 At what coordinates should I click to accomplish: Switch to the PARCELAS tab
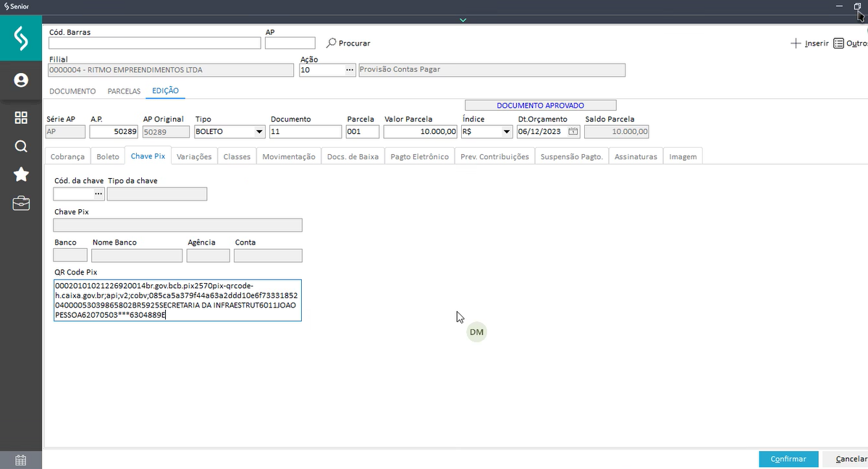point(124,91)
